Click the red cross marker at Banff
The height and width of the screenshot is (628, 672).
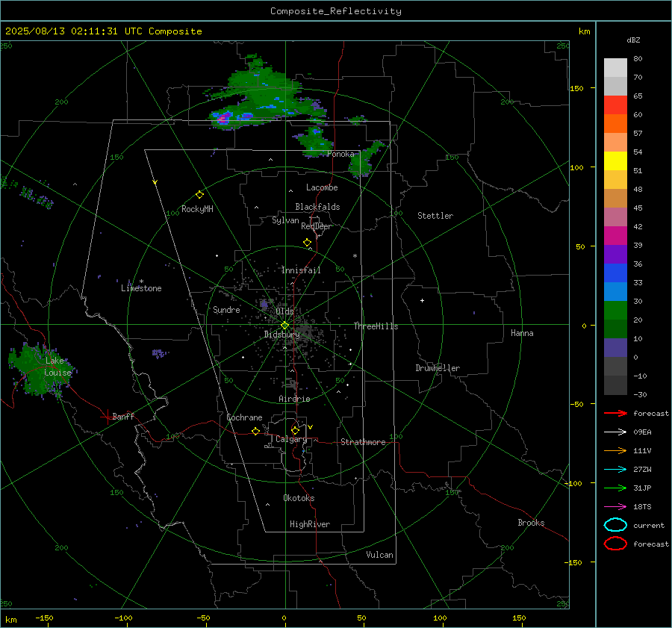(x=107, y=417)
